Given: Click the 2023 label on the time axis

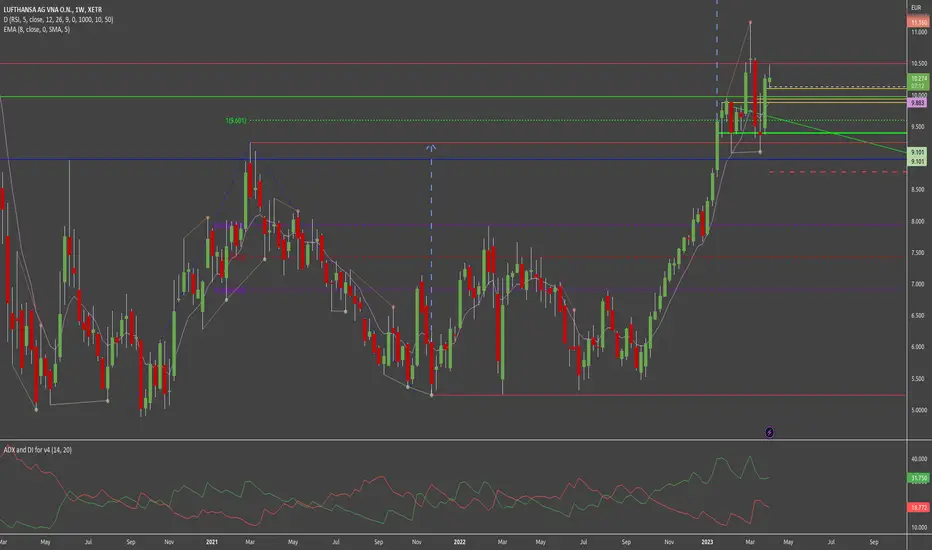Looking at the screenshot, I should coord(707,542).
